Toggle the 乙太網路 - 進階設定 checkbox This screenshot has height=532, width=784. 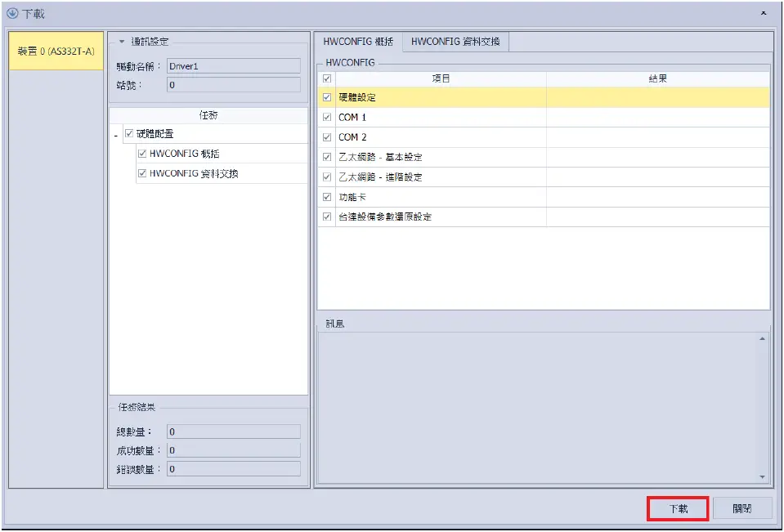327,177
